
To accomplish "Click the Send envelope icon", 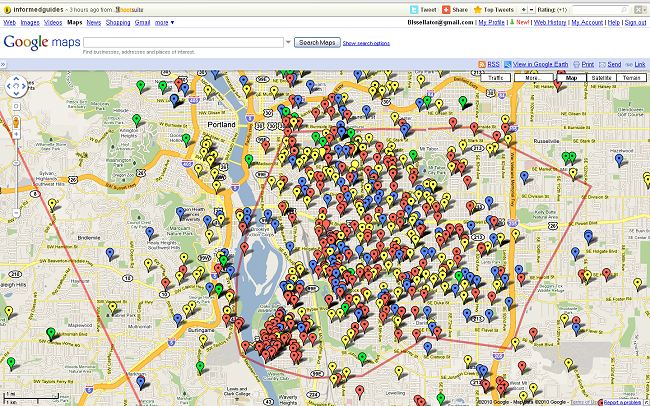I will click(x=603, y=64).
